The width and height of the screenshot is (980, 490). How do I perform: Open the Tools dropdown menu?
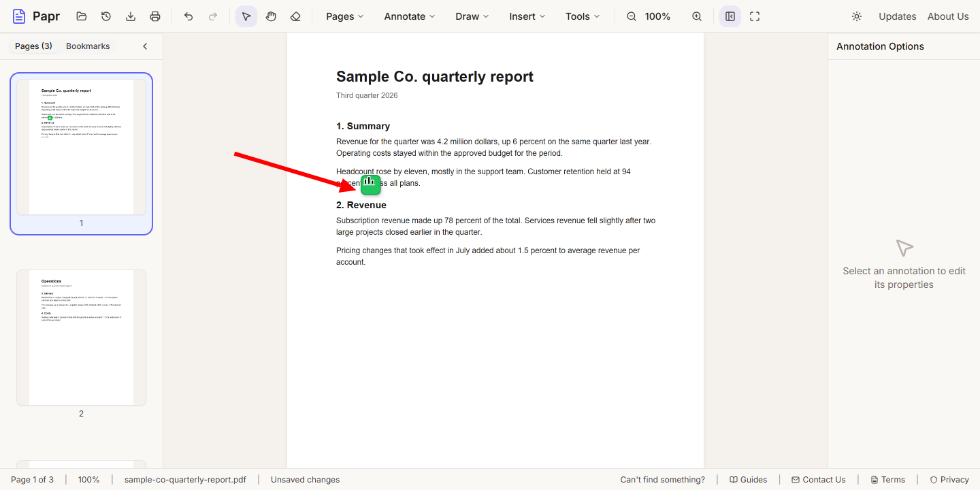tap(583, 16)
